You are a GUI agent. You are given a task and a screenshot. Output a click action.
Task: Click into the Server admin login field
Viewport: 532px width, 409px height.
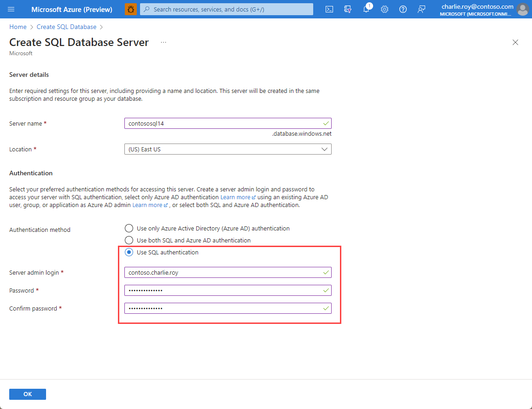pyautogui.click(x=228, y=272)
